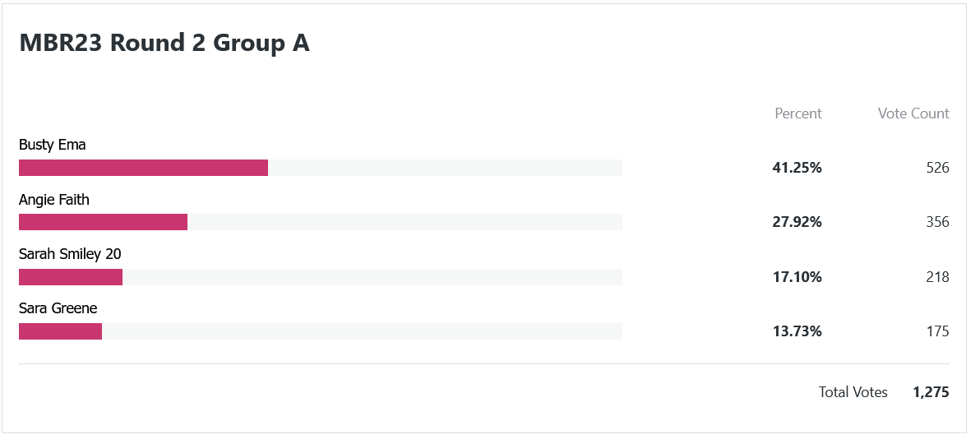Click the 41.25% percent value

coord(797,168)
